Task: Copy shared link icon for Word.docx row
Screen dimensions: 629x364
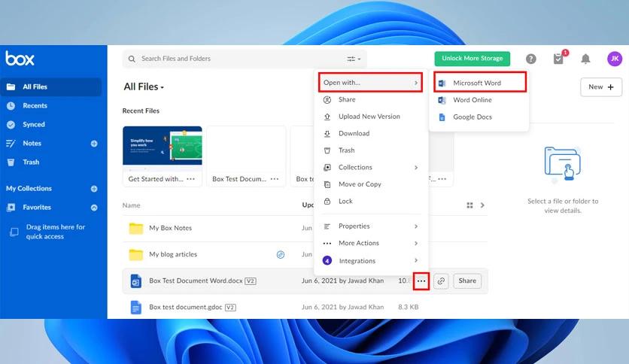Action: click(441, 281)
